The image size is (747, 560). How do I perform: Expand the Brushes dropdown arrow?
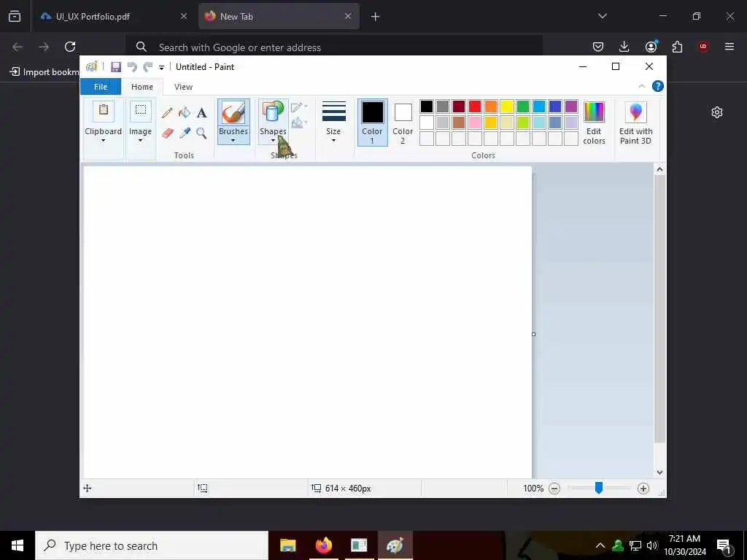(233, 141)
